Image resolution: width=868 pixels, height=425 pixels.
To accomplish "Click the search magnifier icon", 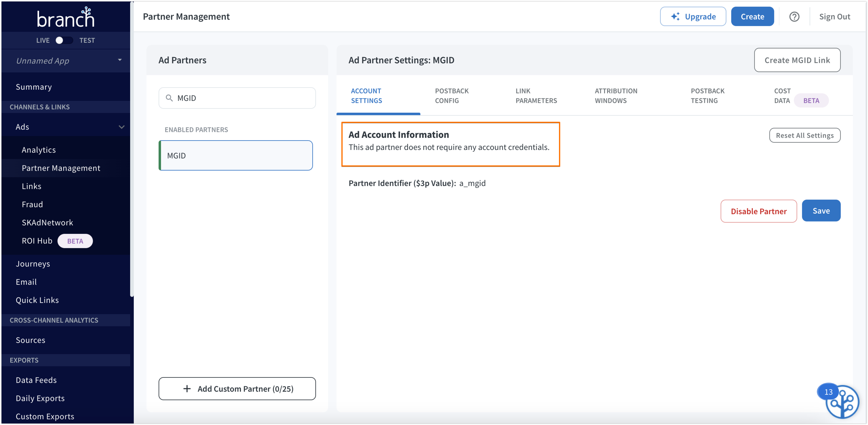I will tap(169, 98).
